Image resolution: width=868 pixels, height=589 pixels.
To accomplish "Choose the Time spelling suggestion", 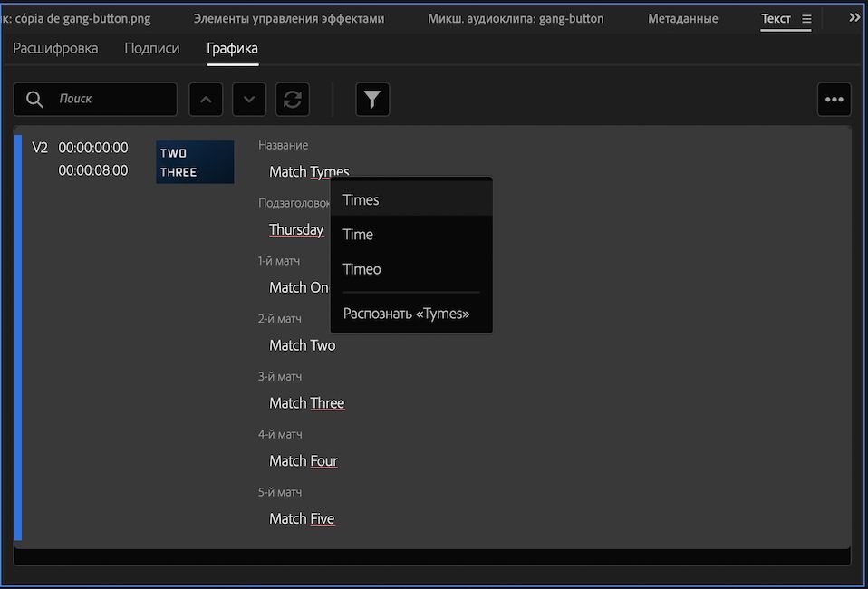I will [411, 234].
